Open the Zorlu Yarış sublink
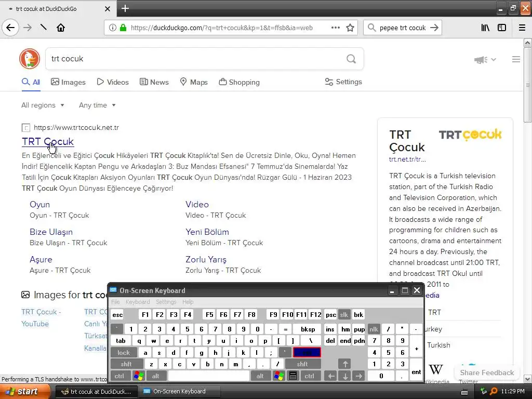This screenshot has width=532, height=399. tap(206, 260)
